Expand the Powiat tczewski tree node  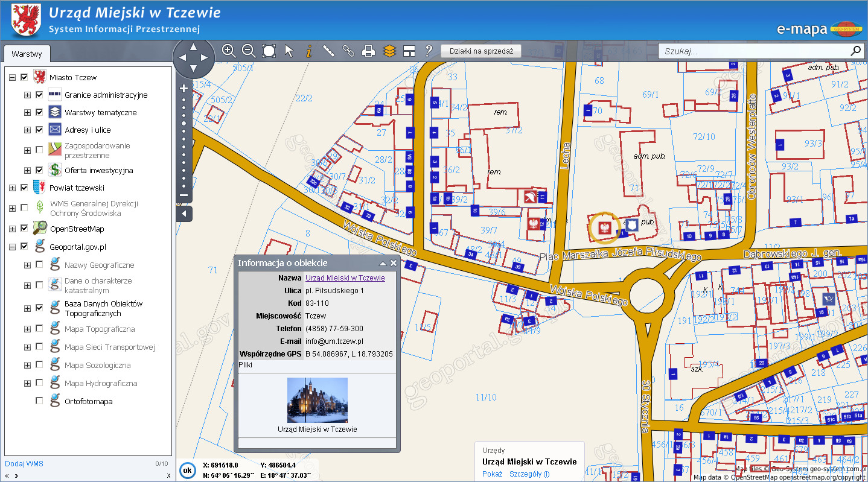12,188
